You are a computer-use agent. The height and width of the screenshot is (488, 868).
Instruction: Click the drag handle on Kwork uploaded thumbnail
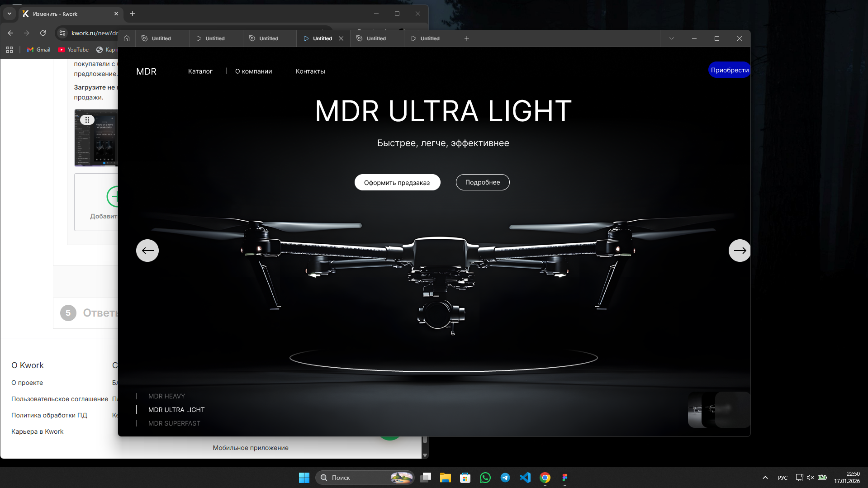click(87, 120)
